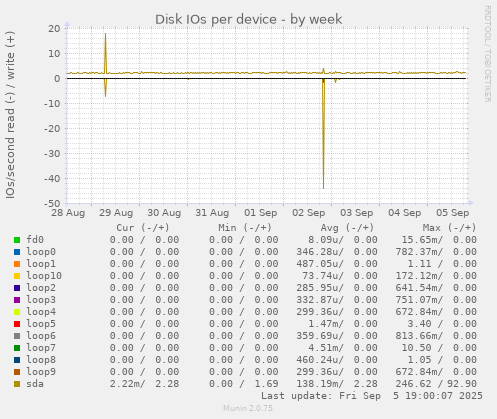Screen dimensions: 497x419
Task: Click the 'Last update' timestamp text
Action: pos(372,396)
